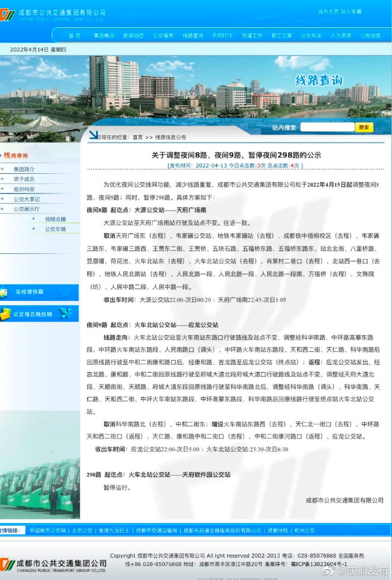Click the Weibo logo watermark at bottom right
Viewport: 392px width, 580px height.
tap(330, 570)
